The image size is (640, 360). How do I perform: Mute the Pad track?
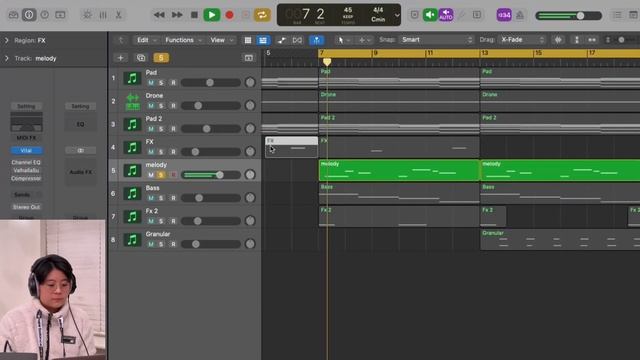(x=151, y=83)
